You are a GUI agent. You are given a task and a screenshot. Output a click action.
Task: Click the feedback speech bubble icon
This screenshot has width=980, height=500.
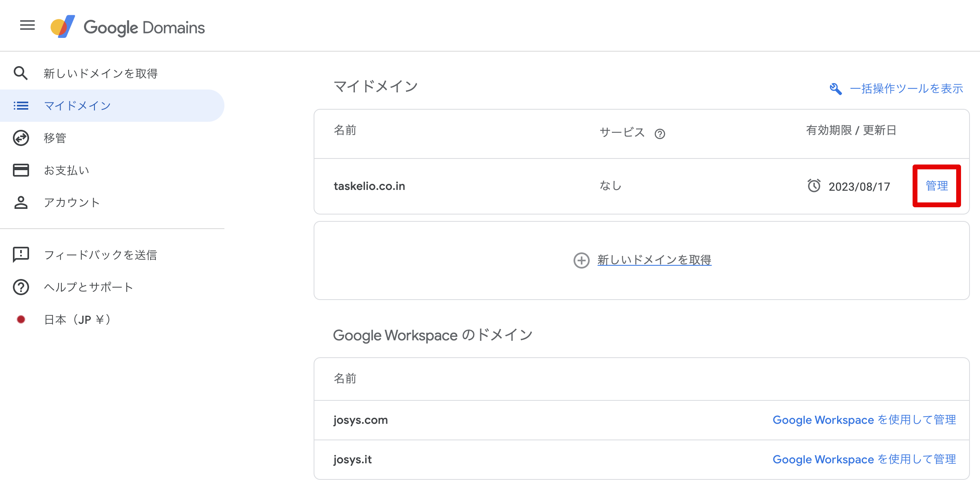pos(21,254)
